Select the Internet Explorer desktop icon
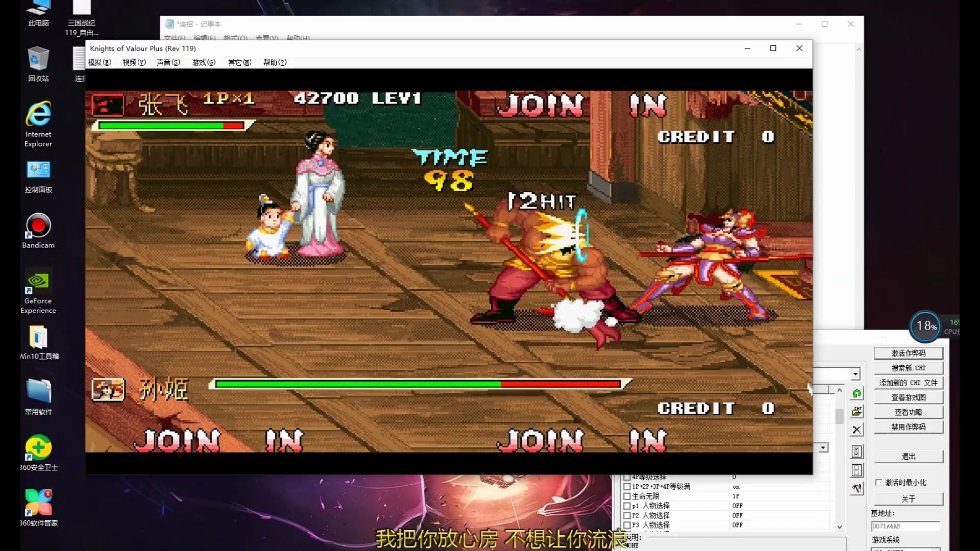This screenshot has width=980, height=551. click(x=38, y=124)
